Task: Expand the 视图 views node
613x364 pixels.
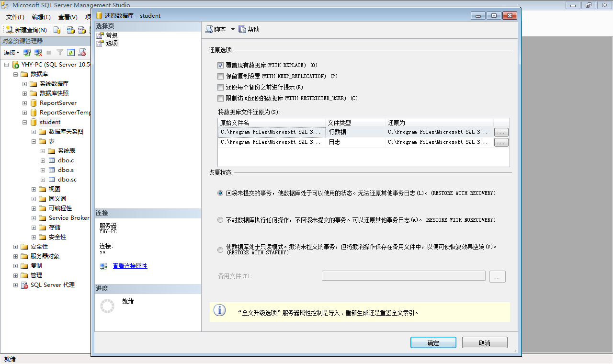Action: tap(34, 189)
